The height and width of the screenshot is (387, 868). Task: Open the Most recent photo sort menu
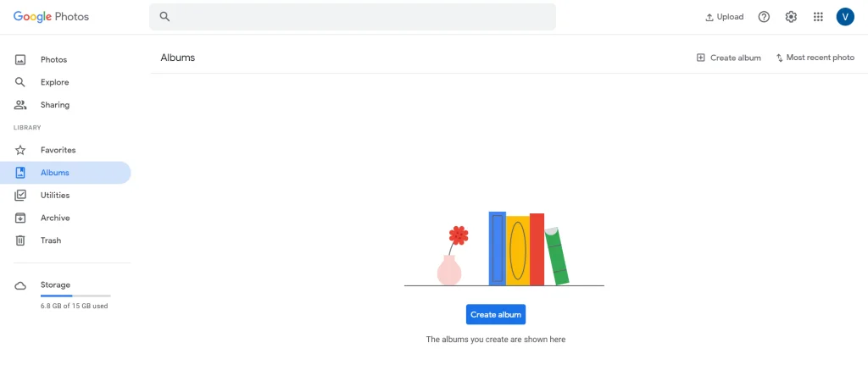coord(815,58)
